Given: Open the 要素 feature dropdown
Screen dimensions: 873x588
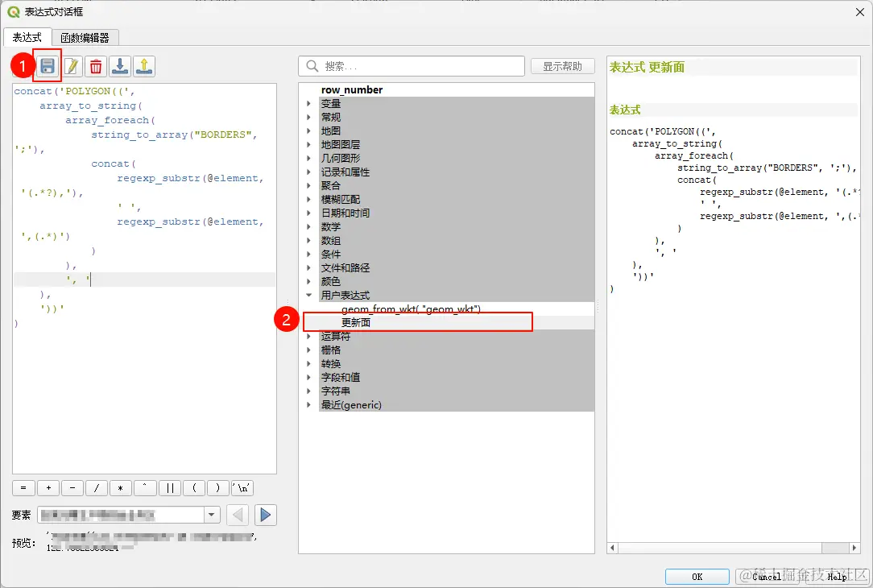Looking at the screenshot, I should tap(212, 515).
